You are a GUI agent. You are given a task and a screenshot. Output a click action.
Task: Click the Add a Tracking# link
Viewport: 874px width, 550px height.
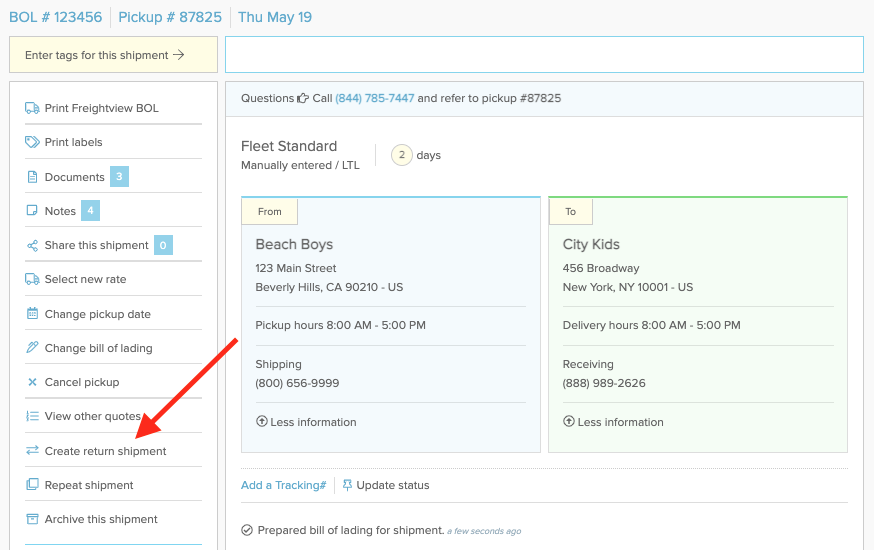[x=283, y=485]
